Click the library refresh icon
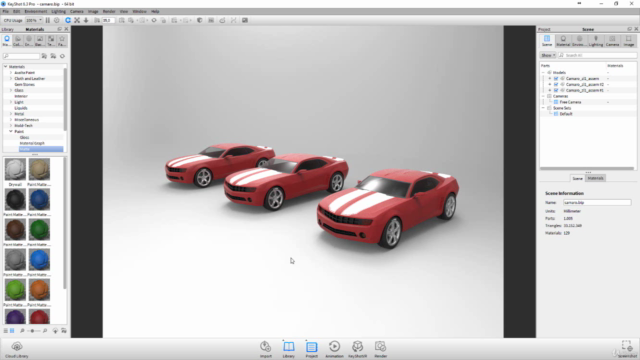This screenshot has height=360, width=640. 62,56
